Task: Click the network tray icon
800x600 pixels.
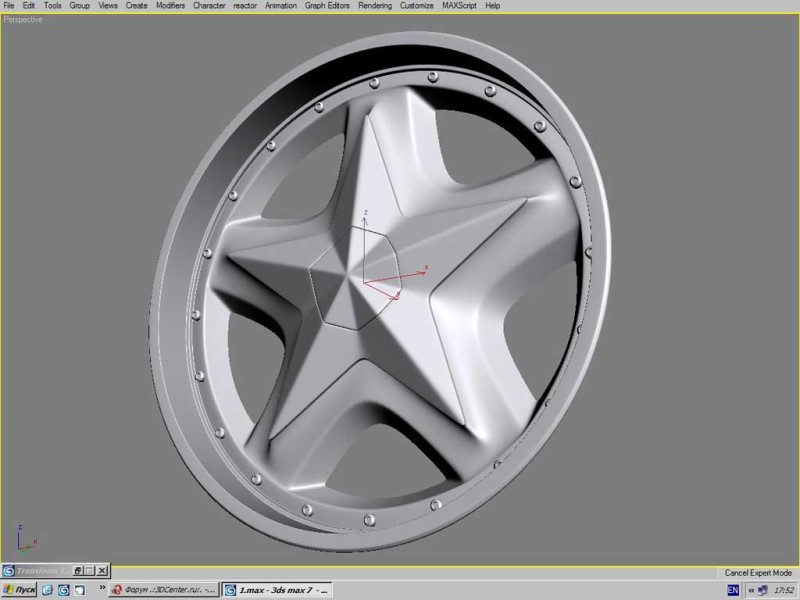Action: pos(763,590)
